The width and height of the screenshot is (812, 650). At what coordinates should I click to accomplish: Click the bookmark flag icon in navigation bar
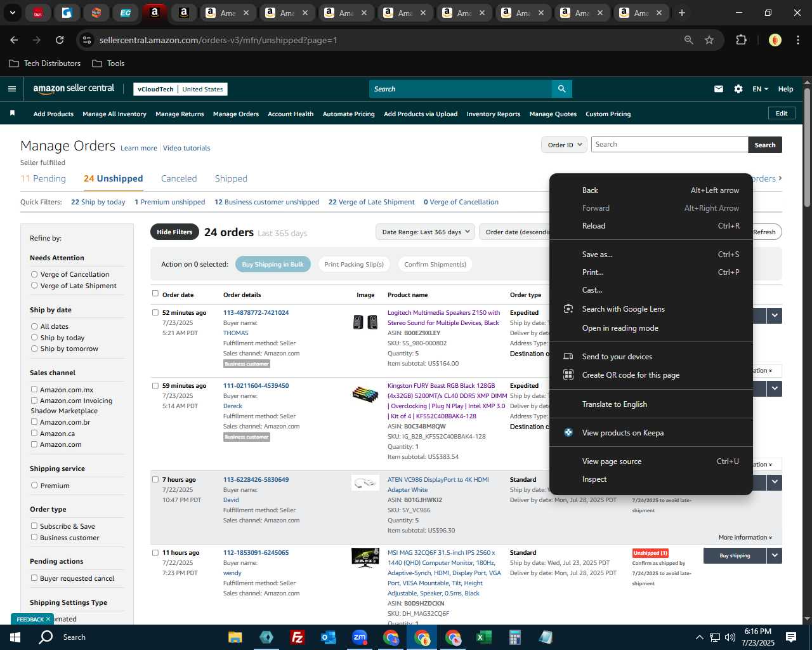click(12, 113)
